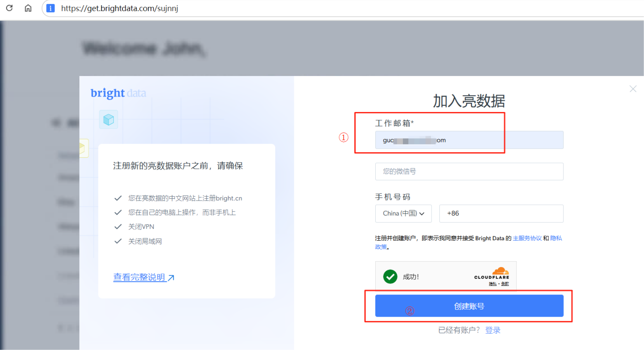
Task: Click the 成功! captcha status text
Action: (411, 277)
